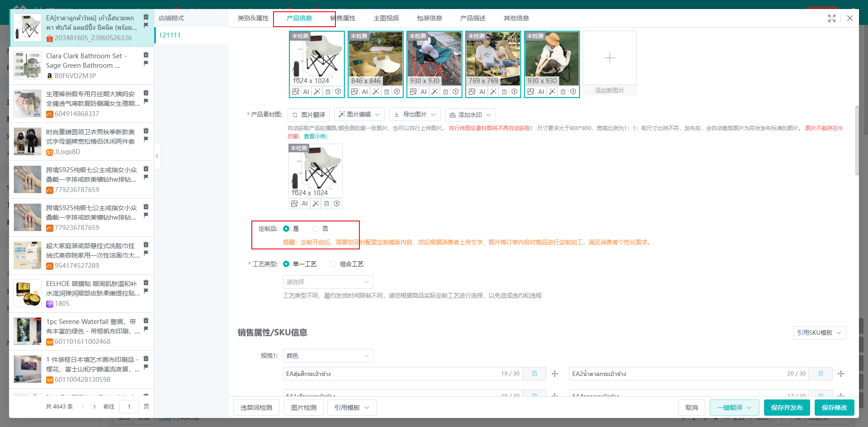Choose 组合工艺 craft type
868x427 pixels.
click(x=333, y=264)
